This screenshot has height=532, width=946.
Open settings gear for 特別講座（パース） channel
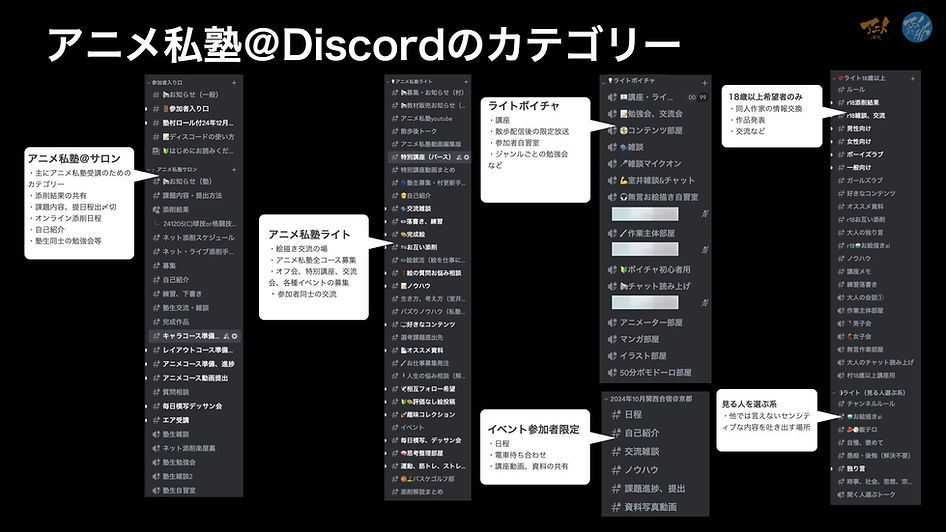(x=466, y=157)
